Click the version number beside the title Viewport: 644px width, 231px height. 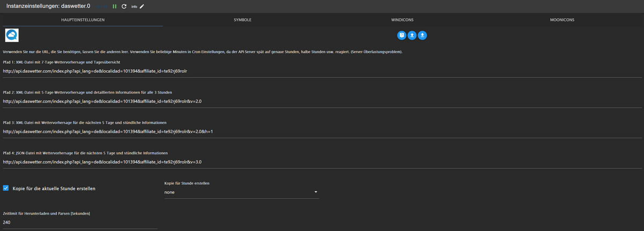point(101,6)
